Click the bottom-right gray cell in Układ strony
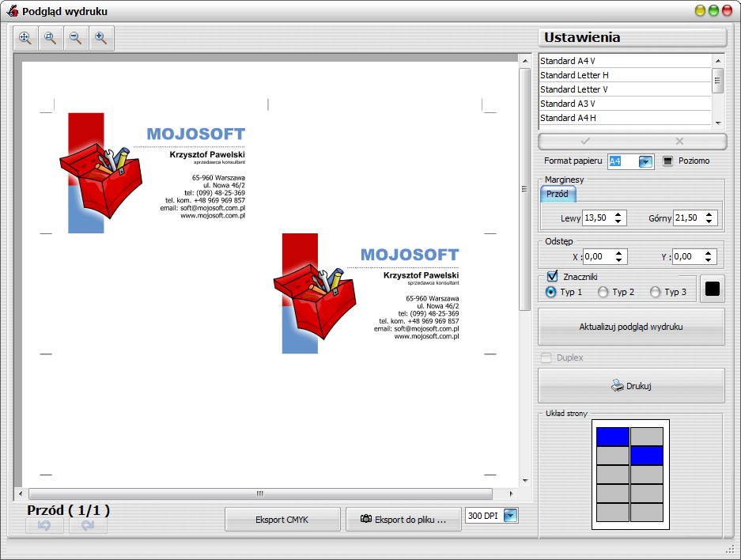The width and height of the screenshot is (741, 560). [x=647, y=513]
